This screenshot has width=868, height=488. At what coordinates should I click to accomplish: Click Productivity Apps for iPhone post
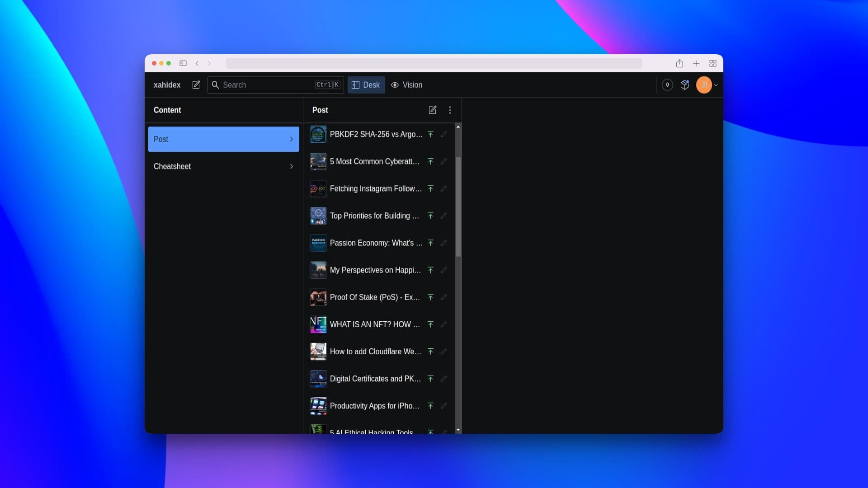coord(374,406)
